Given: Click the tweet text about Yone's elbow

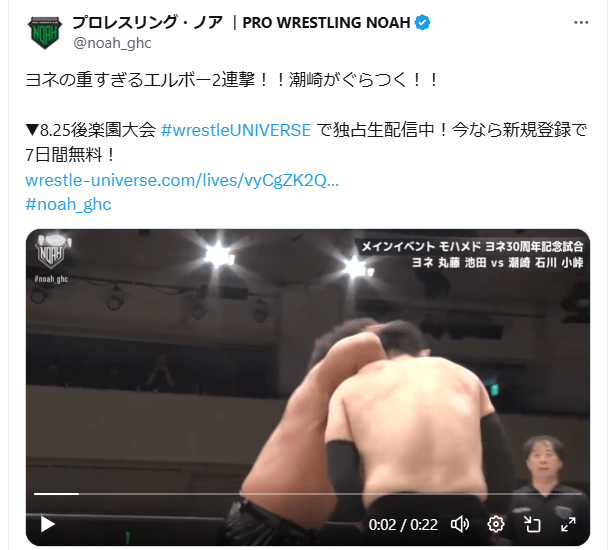Looking at the screenshot, I should coord(232,80).
